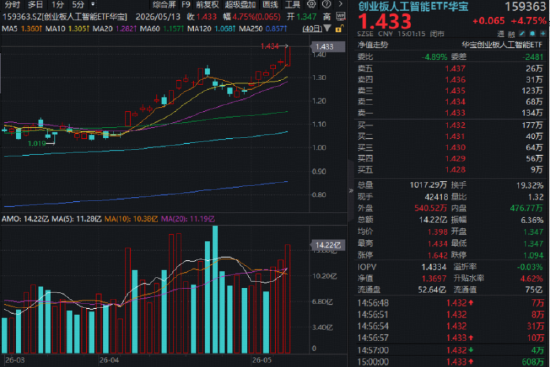Screen dimensions: 550x368
Task: Click the 升贴水率 4.62% value
Action: pyautogui.click(x=532, y=279)
